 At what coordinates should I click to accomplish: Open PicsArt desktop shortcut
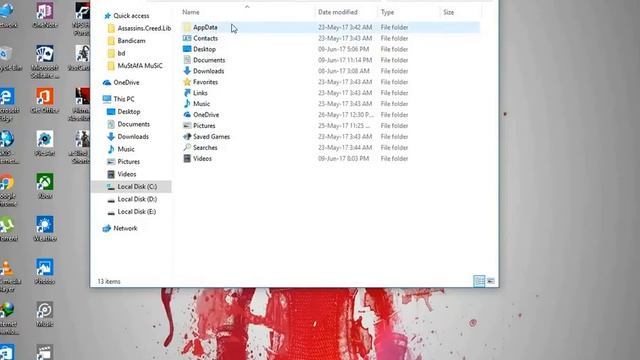pos(44,143)
